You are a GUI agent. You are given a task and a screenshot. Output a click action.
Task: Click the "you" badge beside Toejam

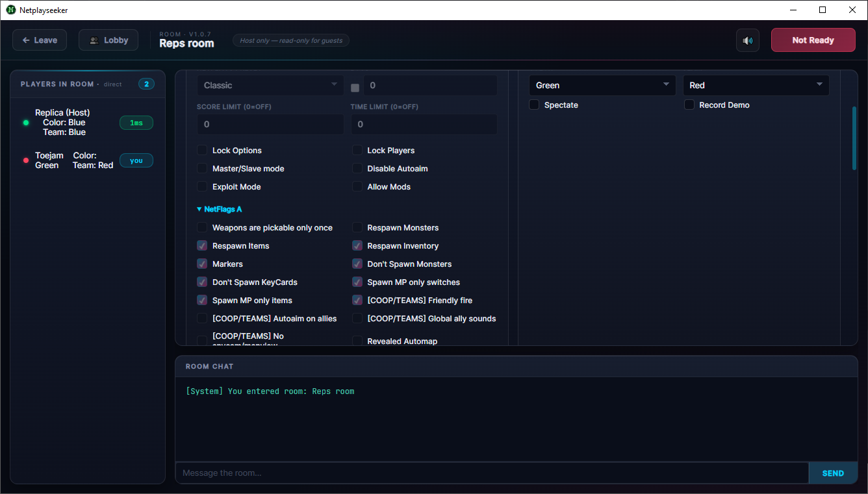(136, 160)
